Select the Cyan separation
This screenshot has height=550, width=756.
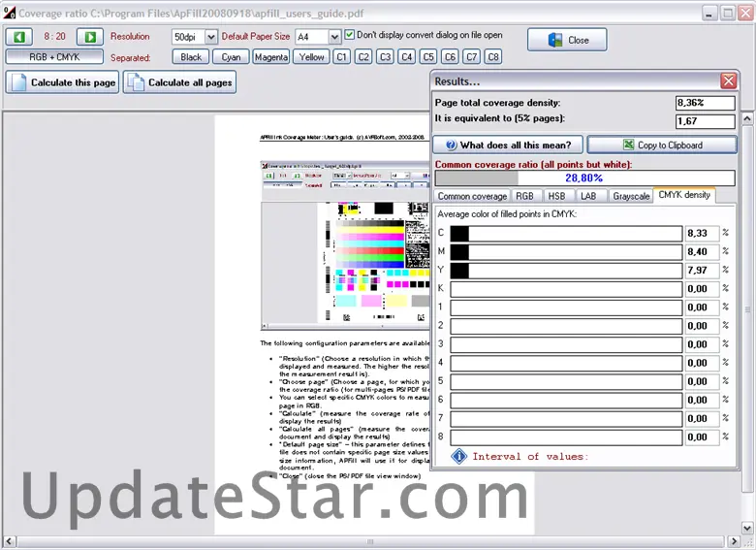tap(231, 57)
